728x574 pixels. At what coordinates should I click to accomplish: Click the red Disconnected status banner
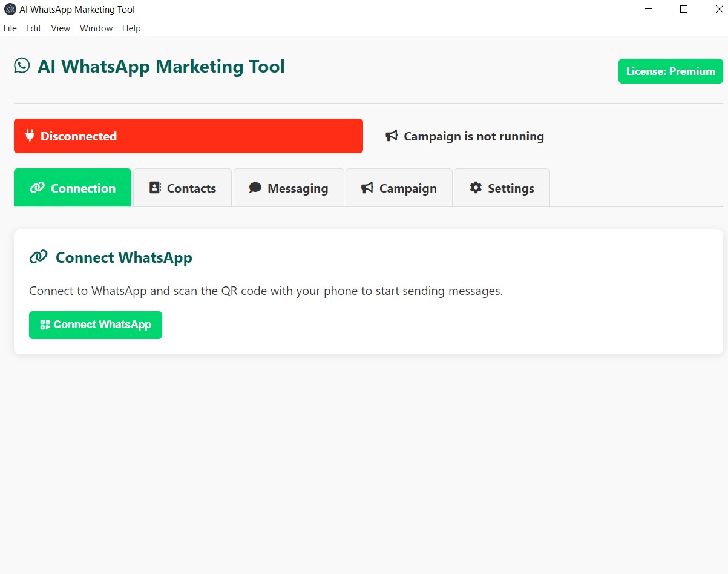click(188, 136)
